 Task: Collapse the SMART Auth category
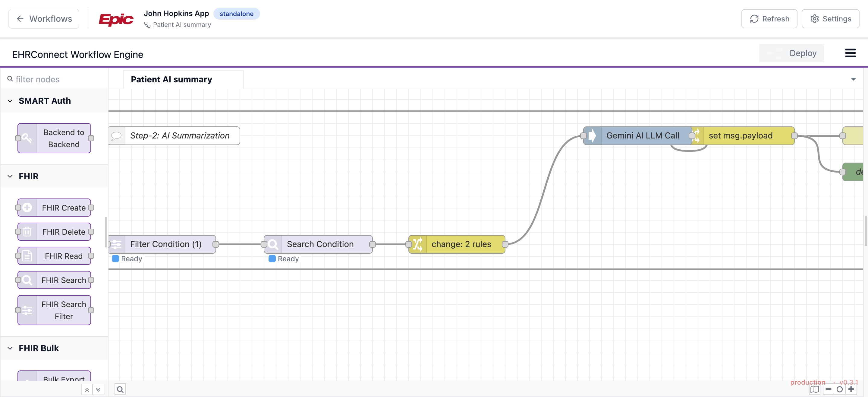pyautogui.click(x=10, y=101)
